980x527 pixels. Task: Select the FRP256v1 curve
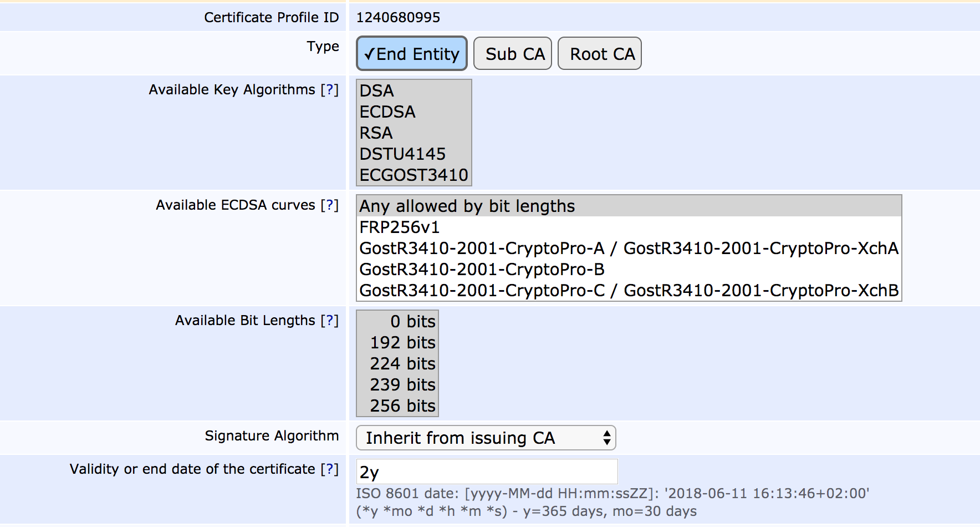629,227
